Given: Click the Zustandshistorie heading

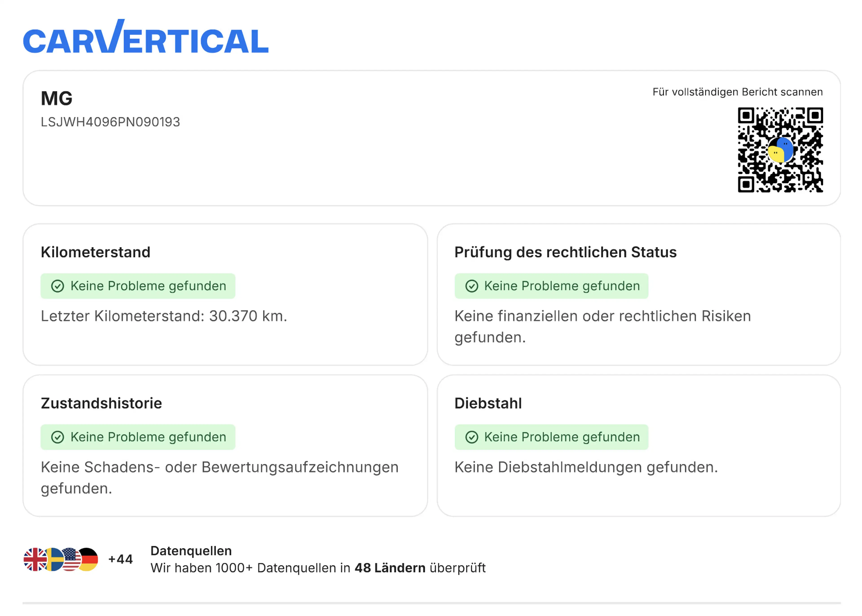Looking at the screenshot, I should 101,403.
